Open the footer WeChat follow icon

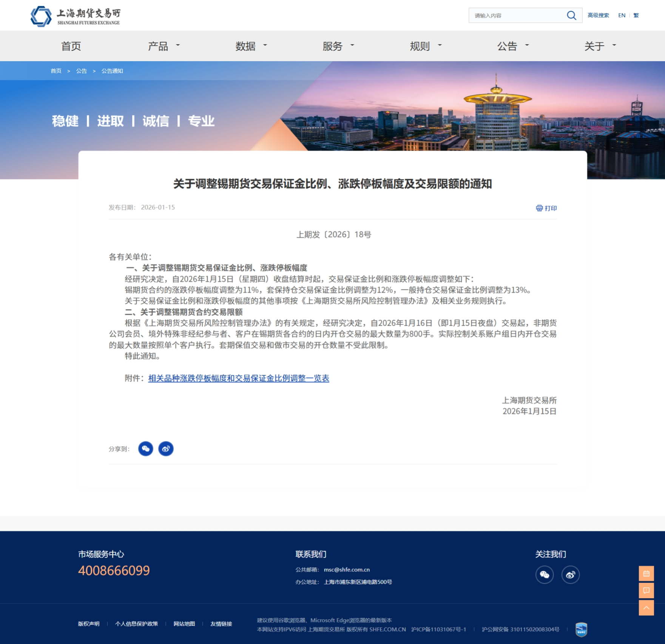click(544, 575)
